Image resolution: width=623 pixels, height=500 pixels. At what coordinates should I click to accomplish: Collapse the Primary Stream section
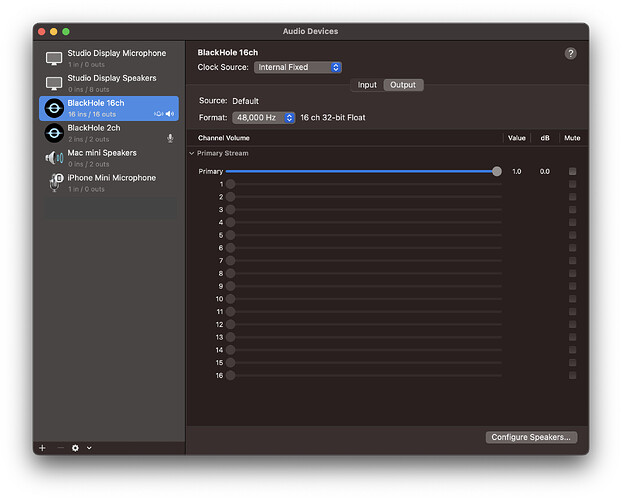[x=192, y=153]
